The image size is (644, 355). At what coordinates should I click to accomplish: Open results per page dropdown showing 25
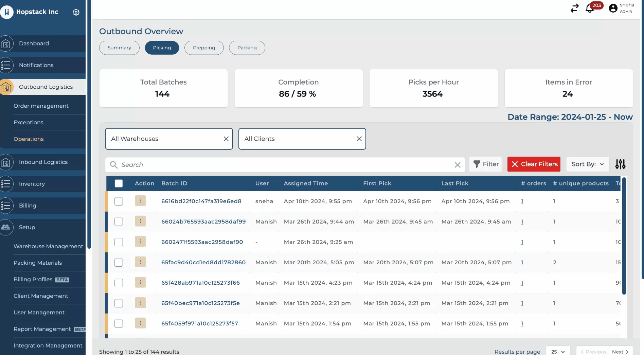pos(558,352)
